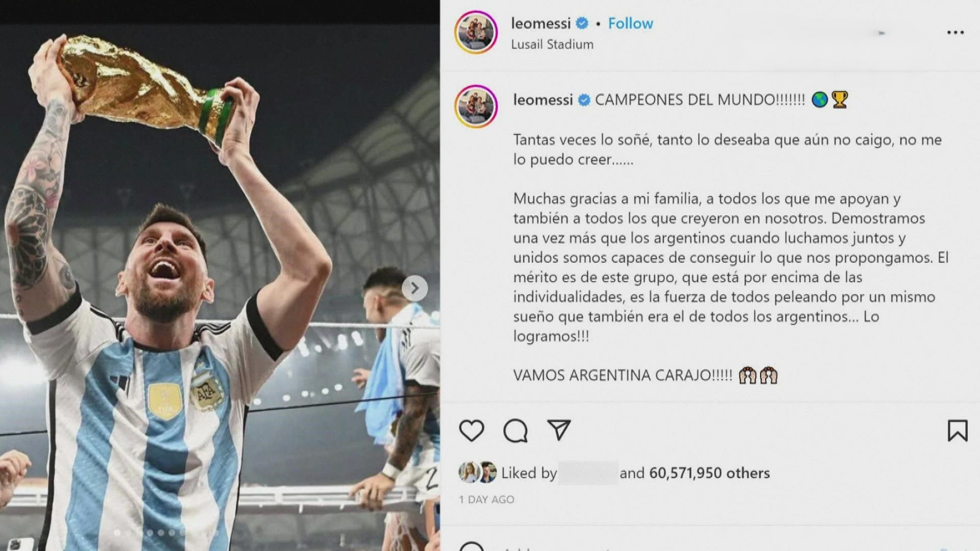Open leomessi profile picture in header
The height and width of the screenshot is (551, 980).
pyautogui.click(x=476, y=32)
